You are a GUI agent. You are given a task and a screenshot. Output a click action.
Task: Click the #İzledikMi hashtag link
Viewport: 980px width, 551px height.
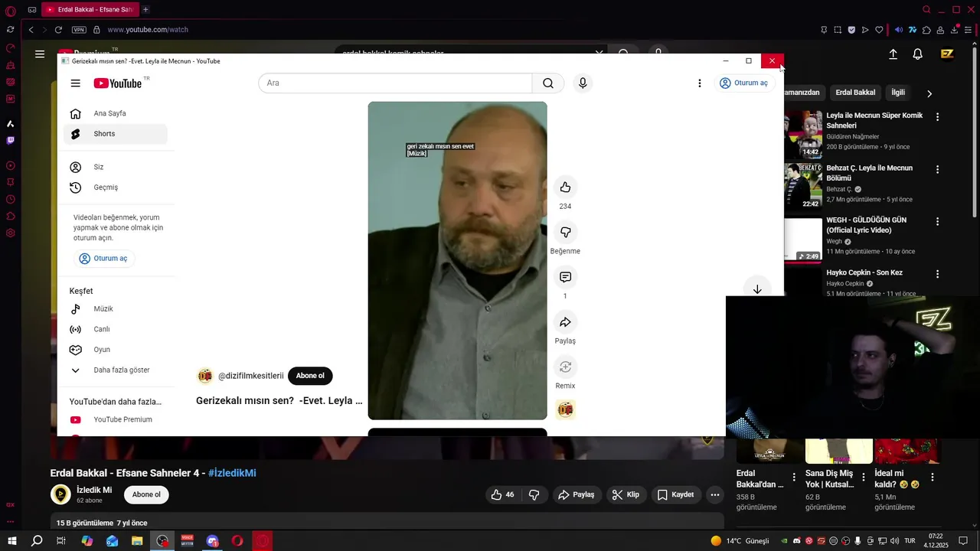tap(232, 473)
